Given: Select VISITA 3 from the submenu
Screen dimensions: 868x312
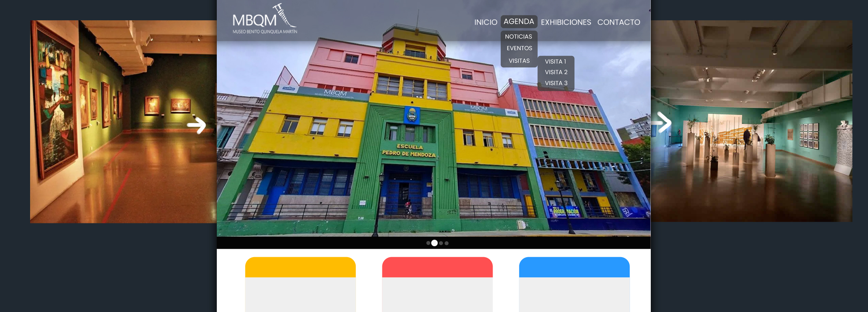Looking at the screenshot, I should (x=556, y=83).
